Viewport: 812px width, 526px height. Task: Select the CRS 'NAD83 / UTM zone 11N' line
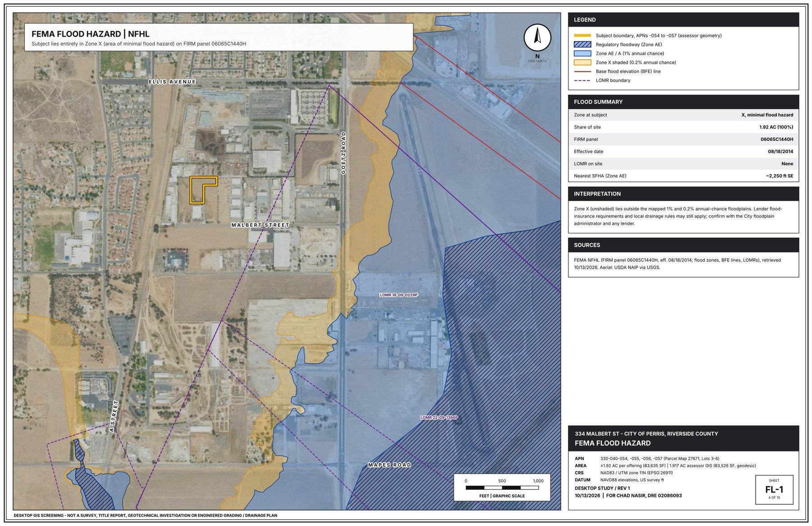tap(623, 473)
